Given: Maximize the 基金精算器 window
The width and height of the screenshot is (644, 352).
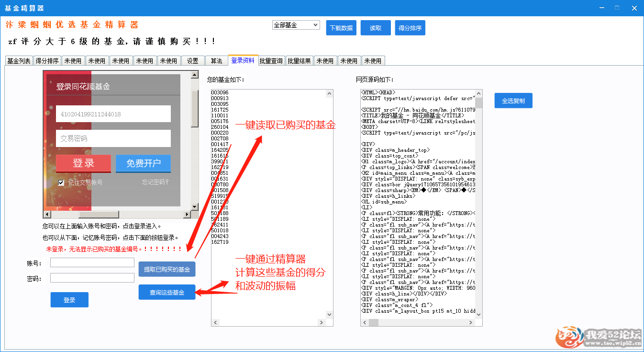Looking at the screenshot, I should (x=617, y=8).
